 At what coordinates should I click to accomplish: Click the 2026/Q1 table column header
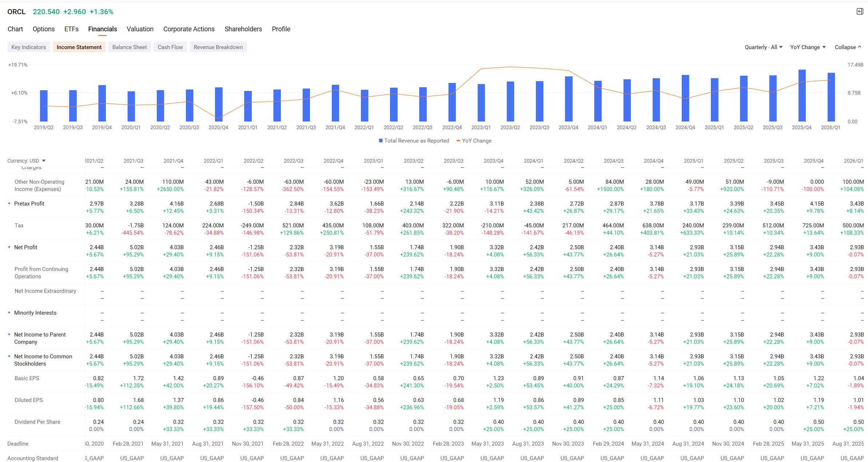[x=854, y=161]
